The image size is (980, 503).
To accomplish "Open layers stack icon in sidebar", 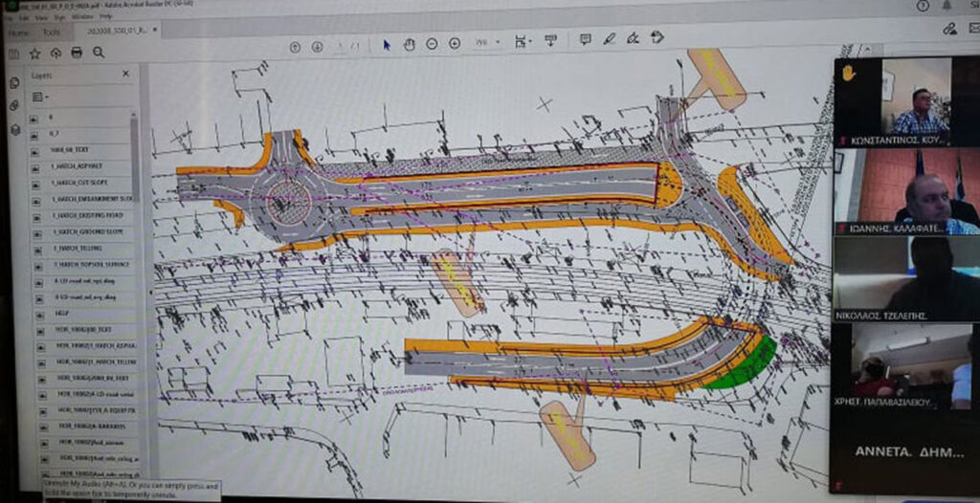I will pos(15,129).
